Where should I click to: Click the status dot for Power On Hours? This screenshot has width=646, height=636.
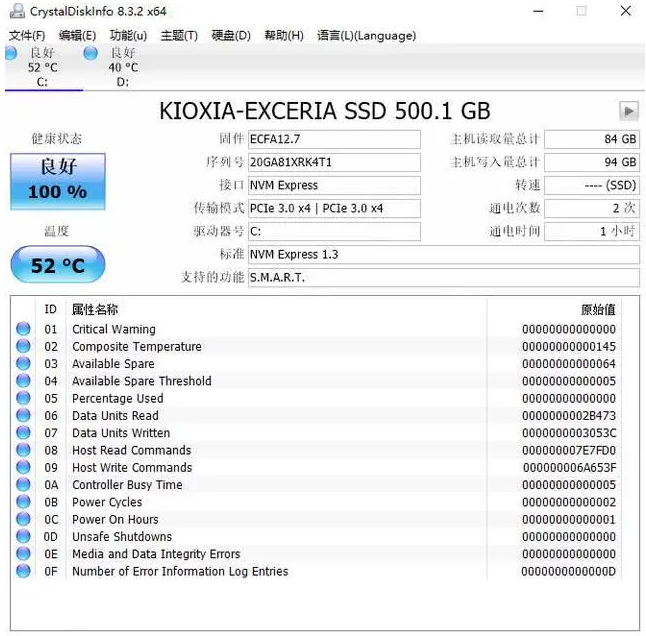click(x=23, y=519)
